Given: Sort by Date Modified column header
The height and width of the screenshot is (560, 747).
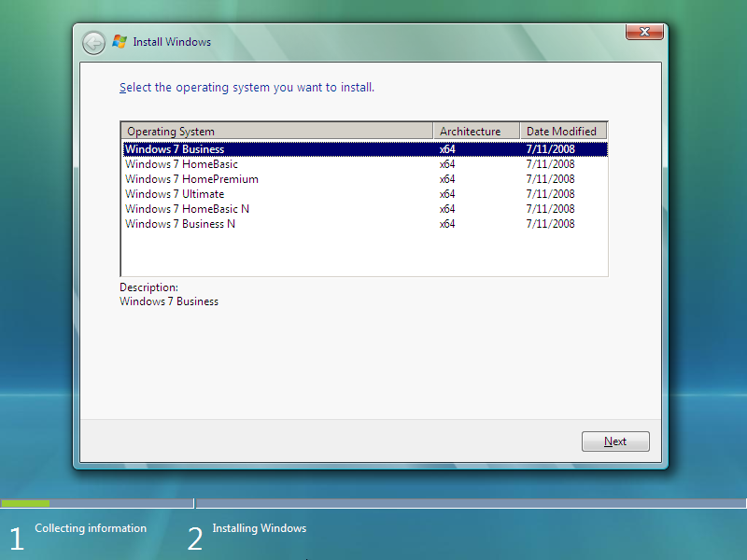Looking at the screenshot, I should [x=563, y=131].
